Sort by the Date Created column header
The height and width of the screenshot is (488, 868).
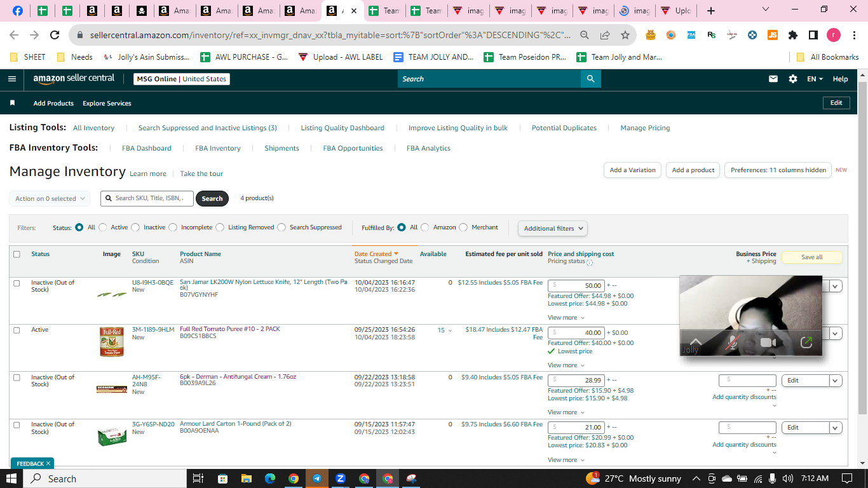376,254
